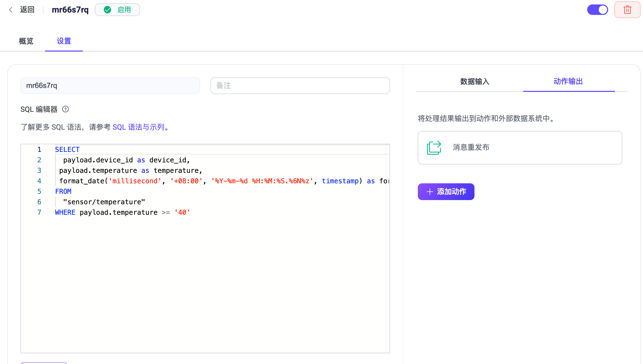The height and width of the screenshot is (364, 643).
Task: Click the SQL editor help question icon
Action: 66,109
